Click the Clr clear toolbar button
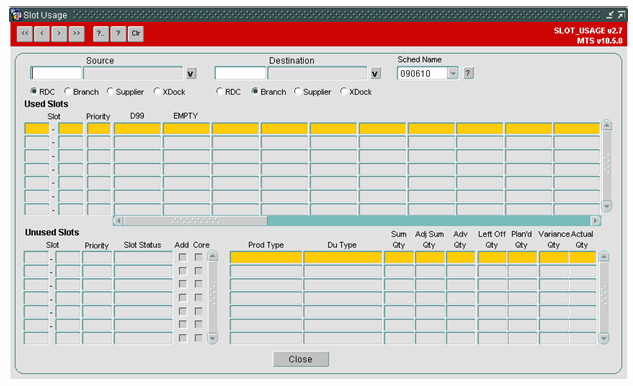 136,34
